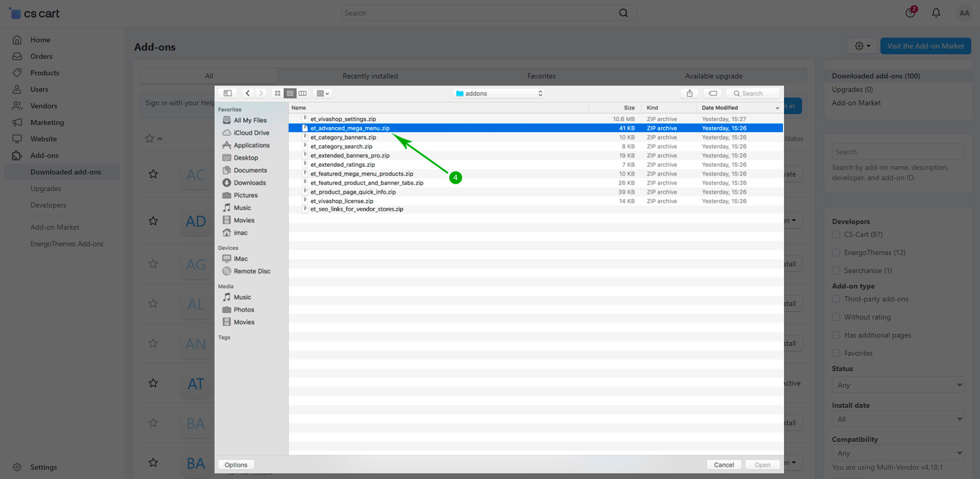Click the share icon in file dialog toolbar
The height and width of the screenshot is (479, 980).
[689, 93]
